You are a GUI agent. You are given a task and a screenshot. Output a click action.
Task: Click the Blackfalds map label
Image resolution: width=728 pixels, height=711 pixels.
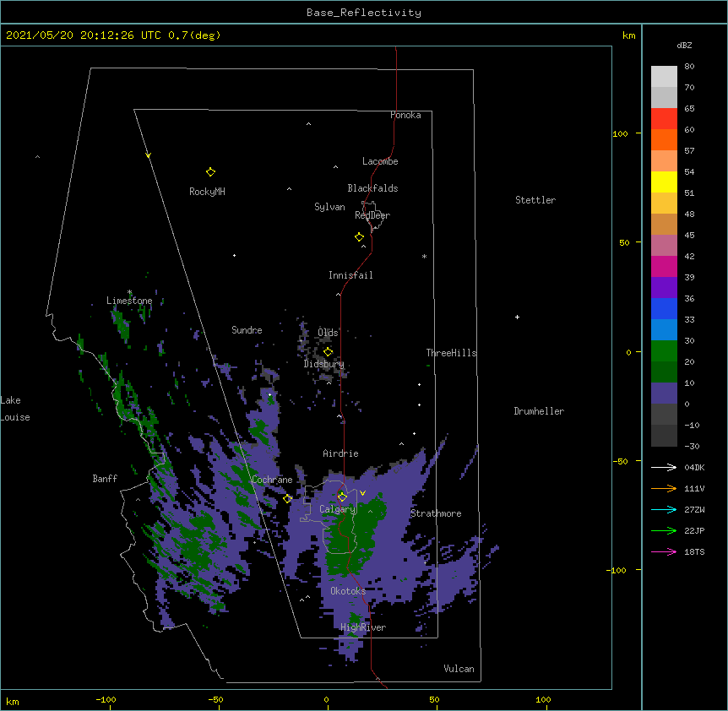click(372, 188)
